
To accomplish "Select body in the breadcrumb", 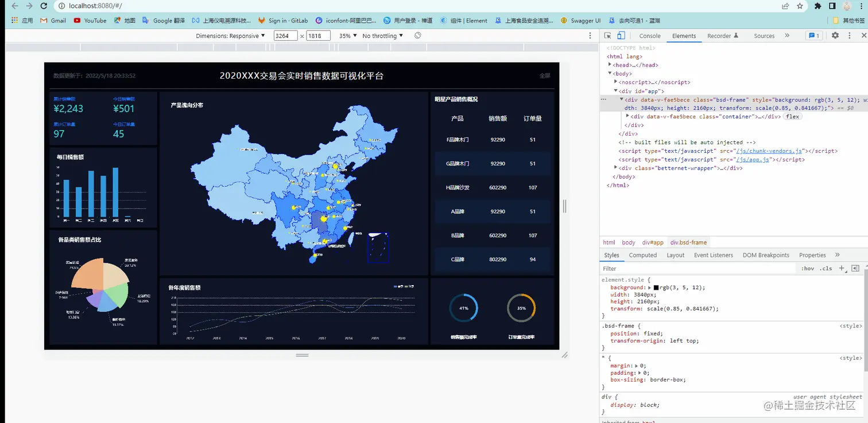I will pos(629,243).
